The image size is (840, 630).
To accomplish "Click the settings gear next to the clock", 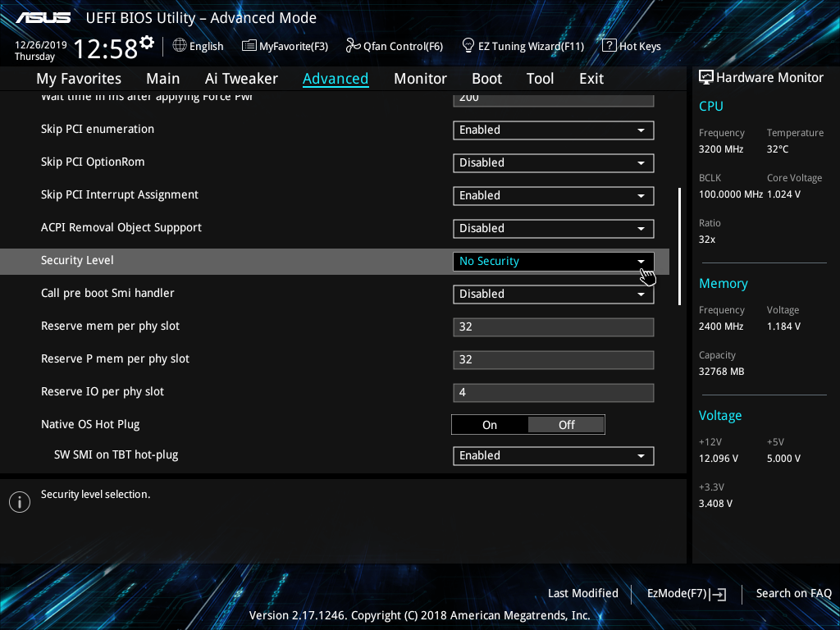I will 147,43.
